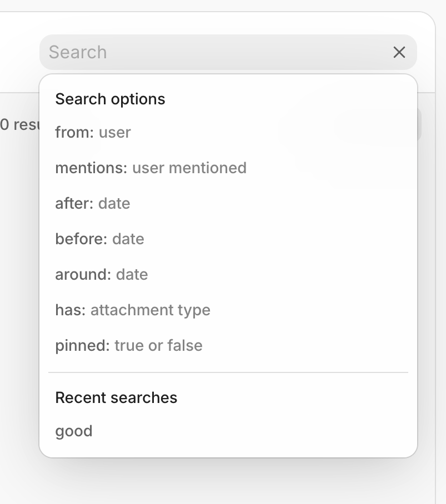Image resolution: width=446 pixels, height=504 pixels.
Task: Click the "Recent searches" heading
Action: [x=116, y=398]
